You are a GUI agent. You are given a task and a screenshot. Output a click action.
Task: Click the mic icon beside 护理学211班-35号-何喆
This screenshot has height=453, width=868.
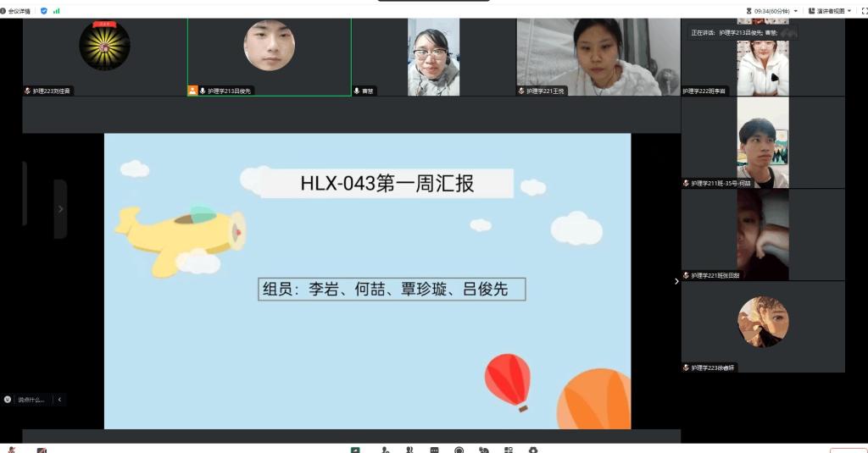pyautogui.click(x=687, y=183)
